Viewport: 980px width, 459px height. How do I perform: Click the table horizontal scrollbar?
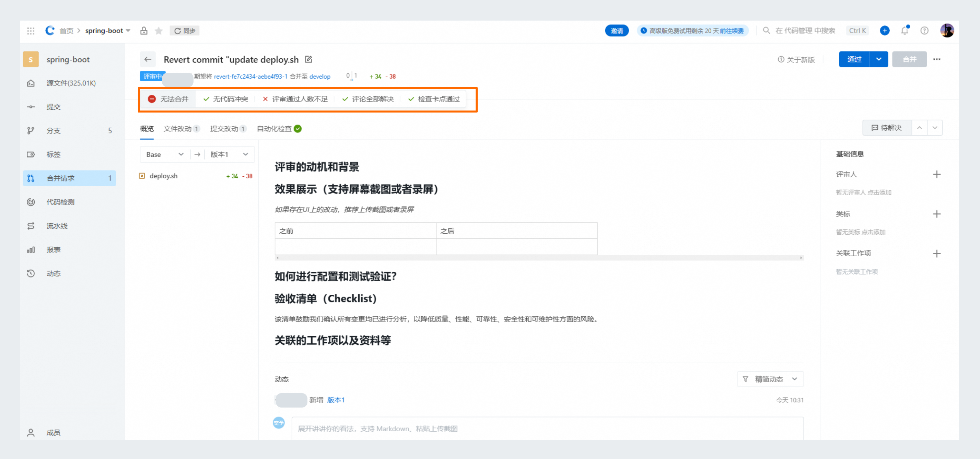point(539,258)
